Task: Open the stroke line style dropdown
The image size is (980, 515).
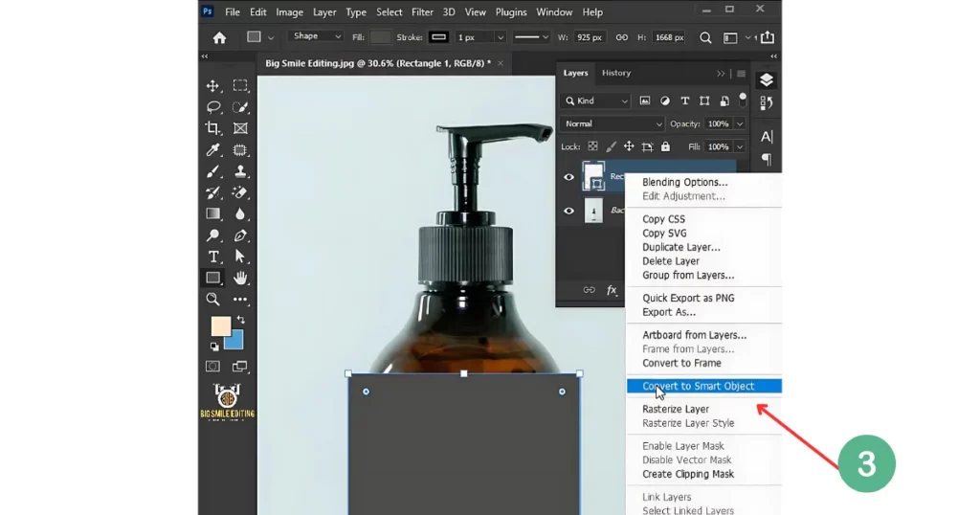Action: (531, 37)
